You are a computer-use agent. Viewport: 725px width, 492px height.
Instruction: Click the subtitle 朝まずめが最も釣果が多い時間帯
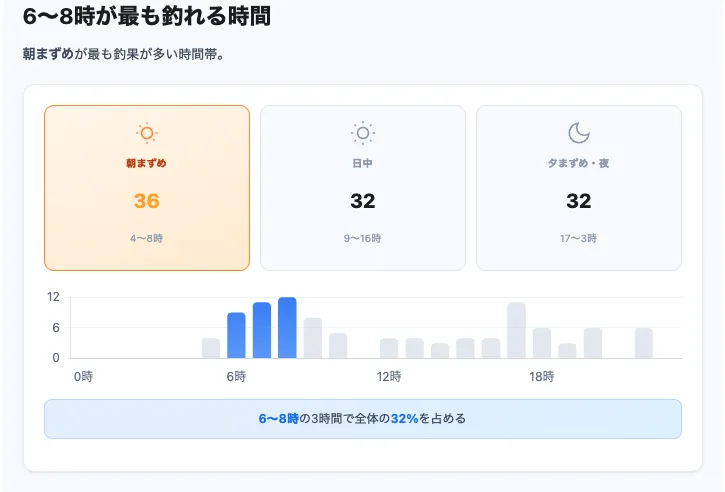coord(124,54)
